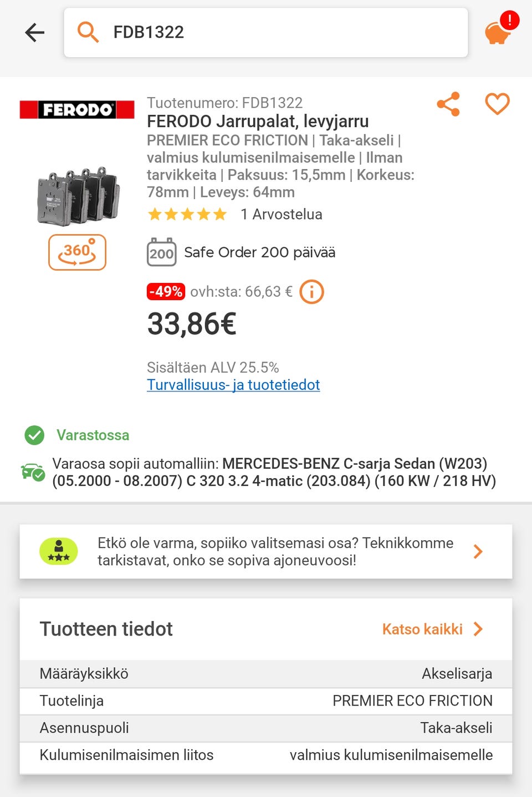Open the 1 Arvostelua reviews link

click(282, 214)
